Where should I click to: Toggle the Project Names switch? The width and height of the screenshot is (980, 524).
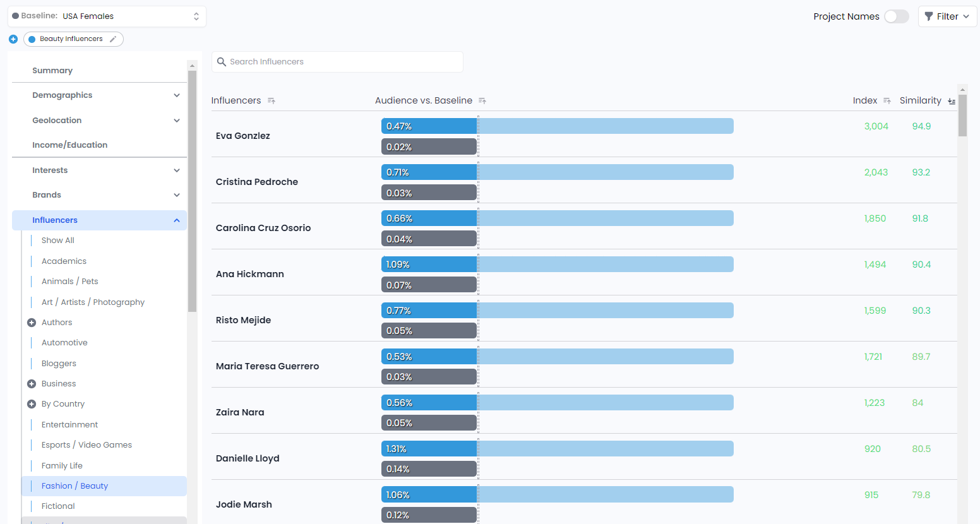pos(896,16)
